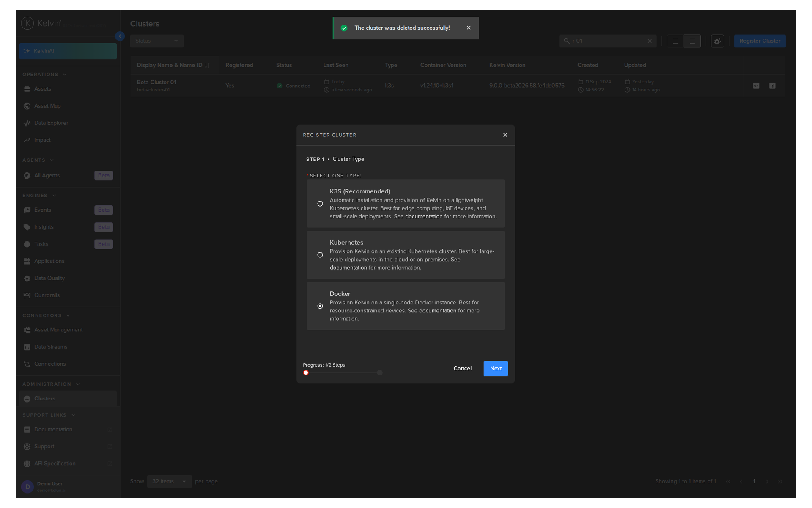Click the Documentation book icon
This screenshot has width=812, height=508.
tap(27, 430)
